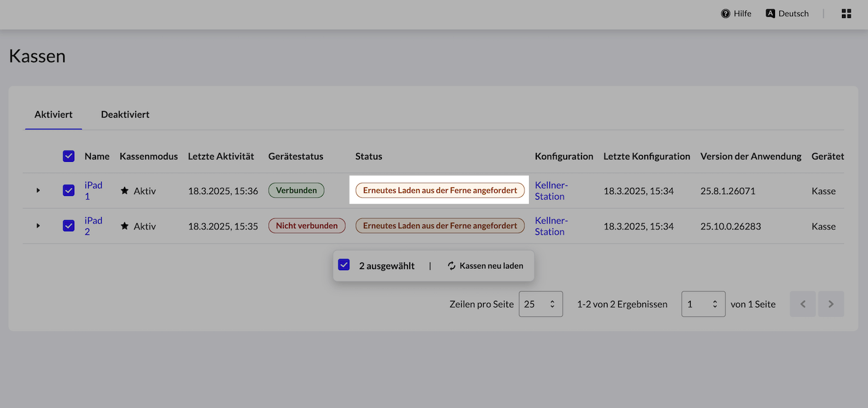Click the Kassen neu laden reload button
This screenshot has height=408, width=868.
(x=485, y=266)
